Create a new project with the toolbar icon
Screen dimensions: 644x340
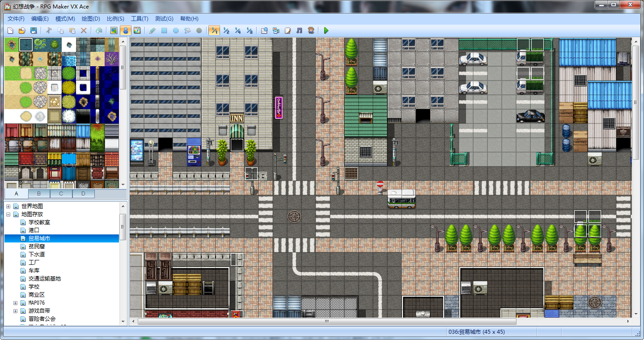[x=10, y=30]
